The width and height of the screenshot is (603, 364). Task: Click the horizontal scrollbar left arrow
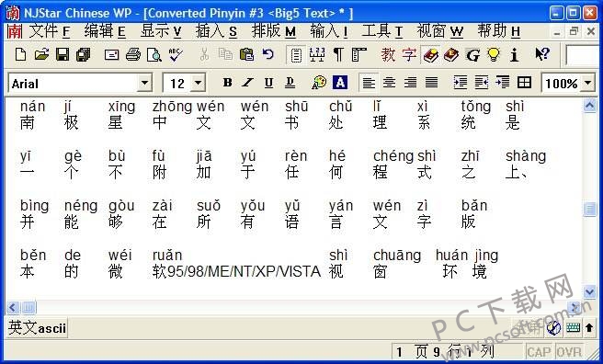(x=13, y=308)
